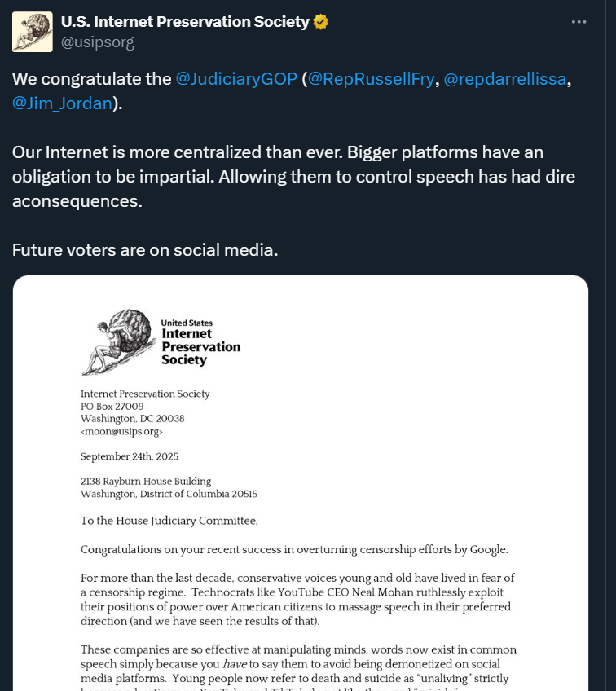
Task: Click the "September 24th, 2025" date line
Action: click(130, 456)
